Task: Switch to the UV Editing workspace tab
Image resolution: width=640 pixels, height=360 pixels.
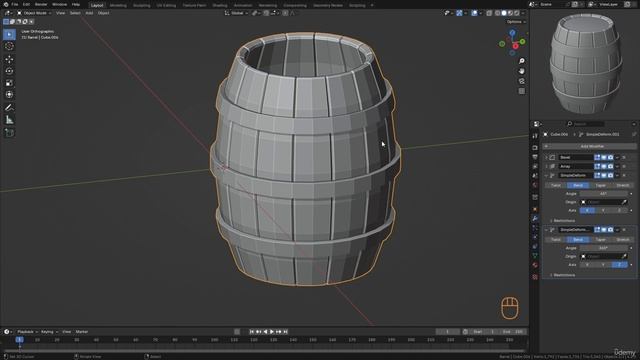Action: (x=166, y=5)
